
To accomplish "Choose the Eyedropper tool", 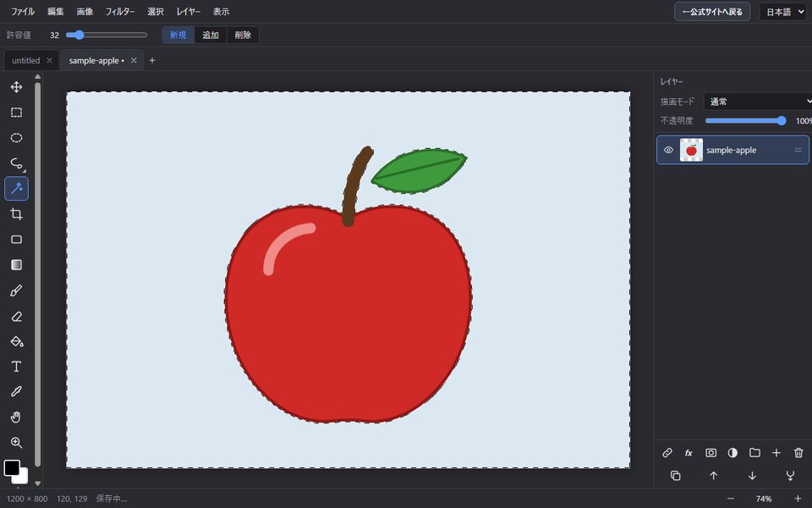I will pyautogui.click(x=17, y=392).
